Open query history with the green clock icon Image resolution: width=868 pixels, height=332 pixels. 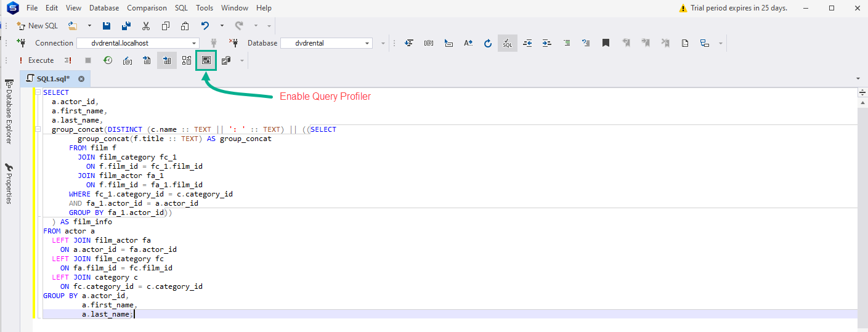[108, 60]
